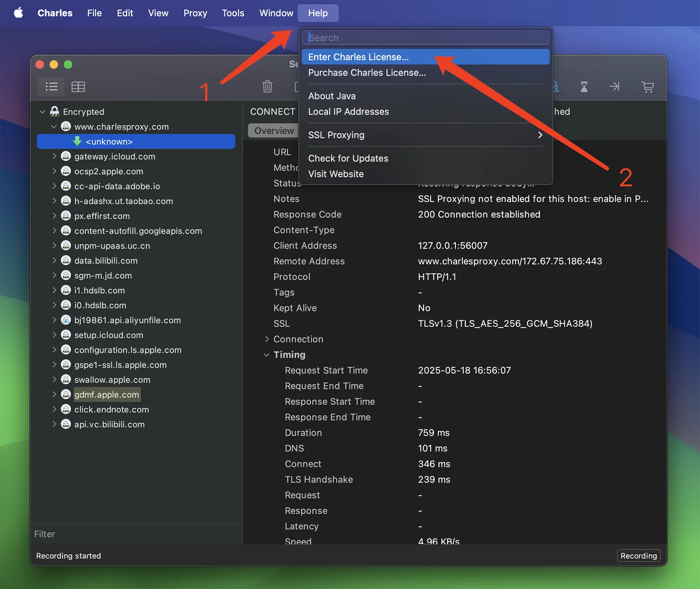The height and width of the screenshot is (589, 700).
Task: Expand the ocsp2.apple.com node
Action: (54, 171)
